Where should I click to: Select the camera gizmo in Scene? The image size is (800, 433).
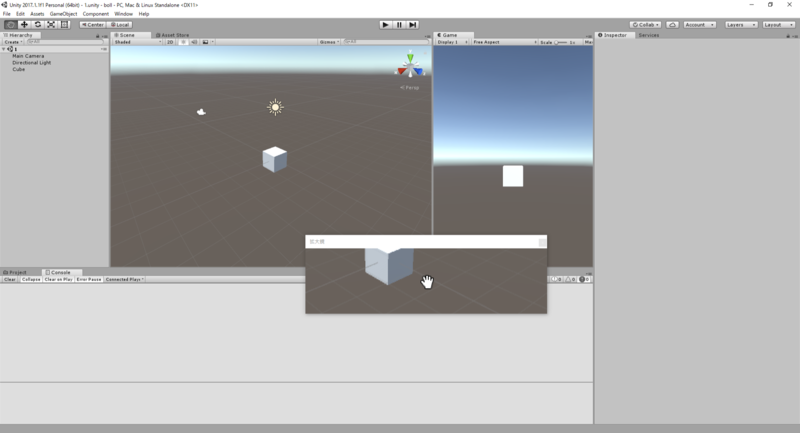[x=201, y=112]
